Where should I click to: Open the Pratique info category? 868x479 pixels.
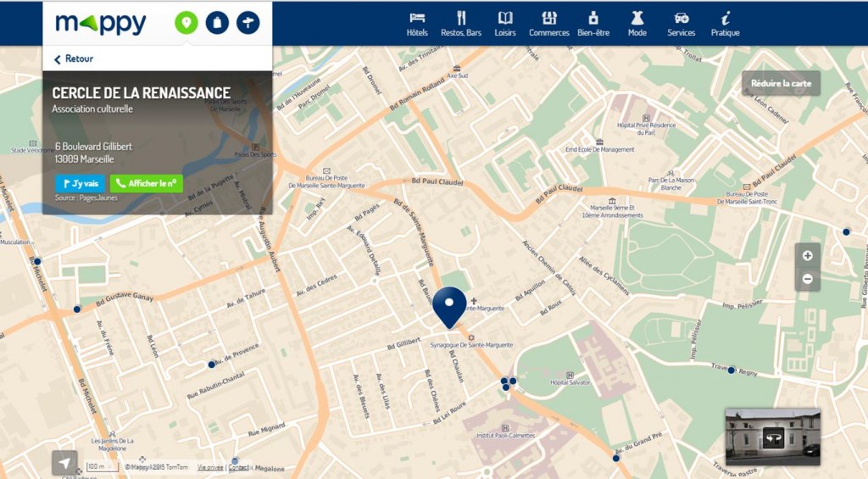pos(725,24)
